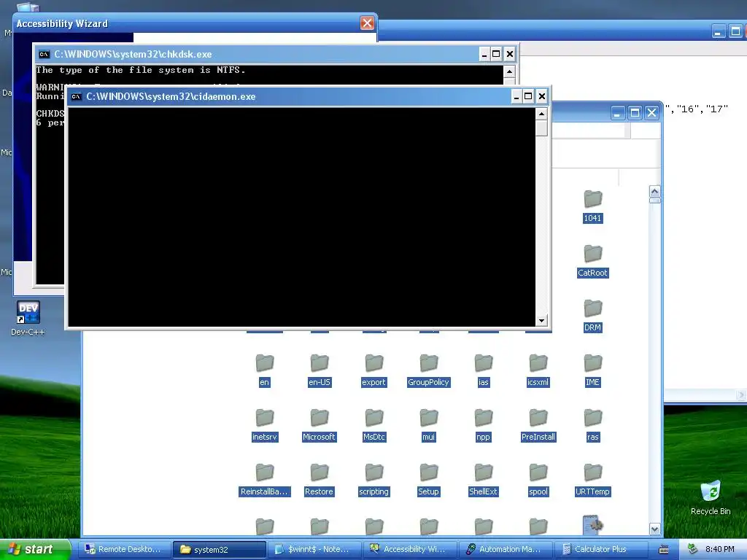The height and width of the screenshot is (560, 747).
Task: Click the IME folder
Action: click(x=592, y=371)
